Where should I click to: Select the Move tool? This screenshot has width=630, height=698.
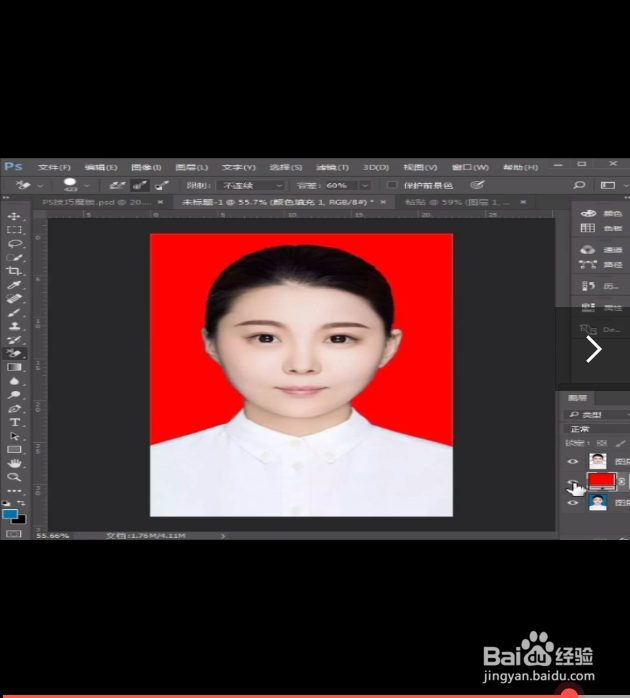(x=14, y=216)
